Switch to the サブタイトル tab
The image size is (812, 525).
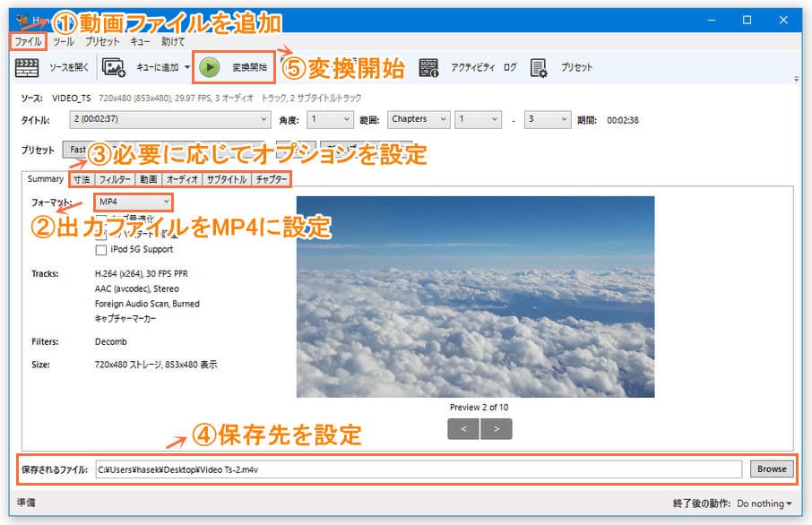tap(227, 179)
